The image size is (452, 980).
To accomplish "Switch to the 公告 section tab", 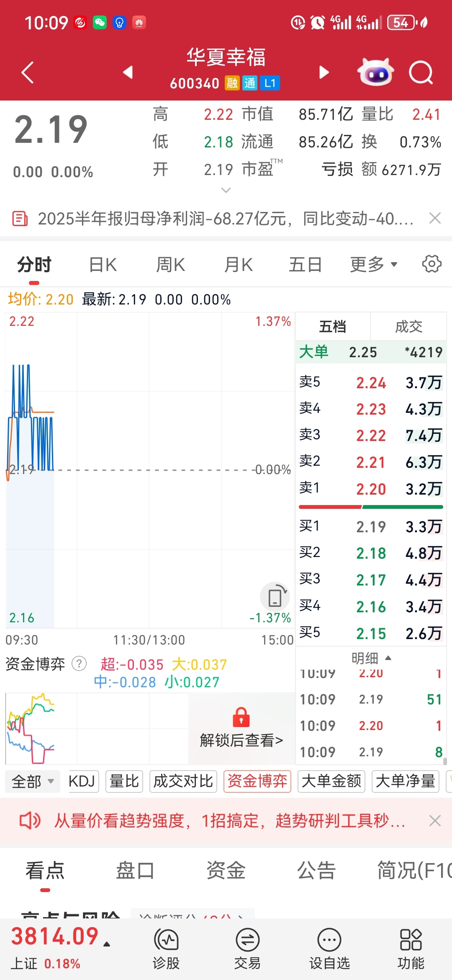I will pyautogui.click(x=316, y=870).
